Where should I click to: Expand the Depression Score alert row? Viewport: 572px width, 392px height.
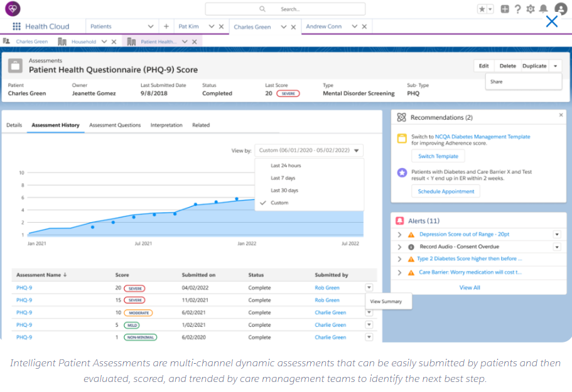[x=399, y=235]
